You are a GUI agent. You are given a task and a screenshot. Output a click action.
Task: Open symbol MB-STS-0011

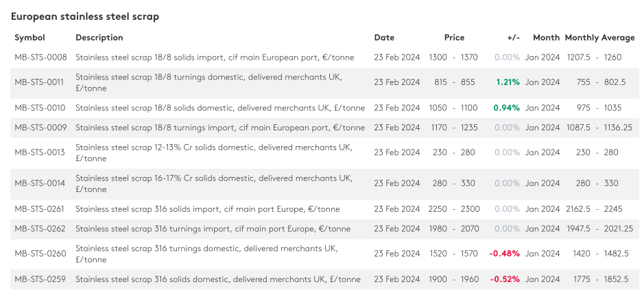point(39,82)
